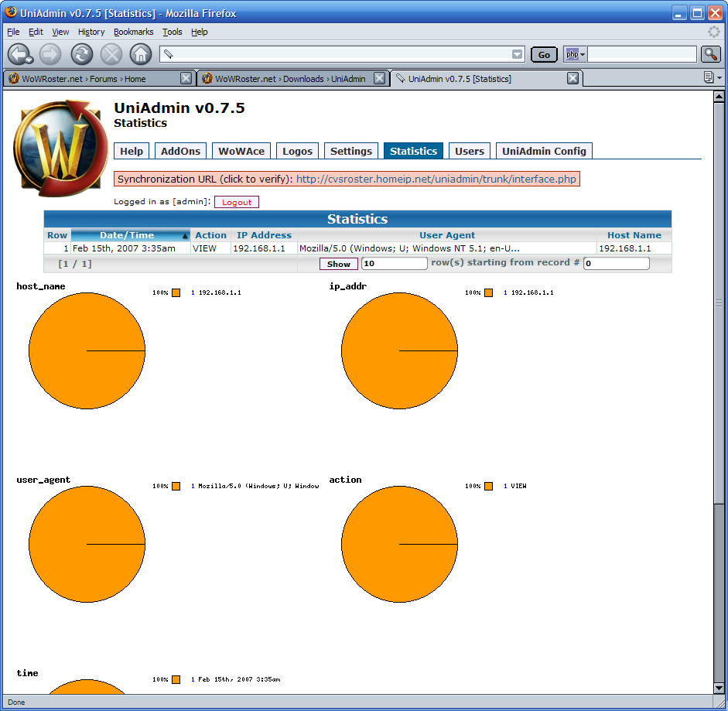Click the user_agent legend orange swatch
This screenshot has width=728, height=711.
point(176,486)
